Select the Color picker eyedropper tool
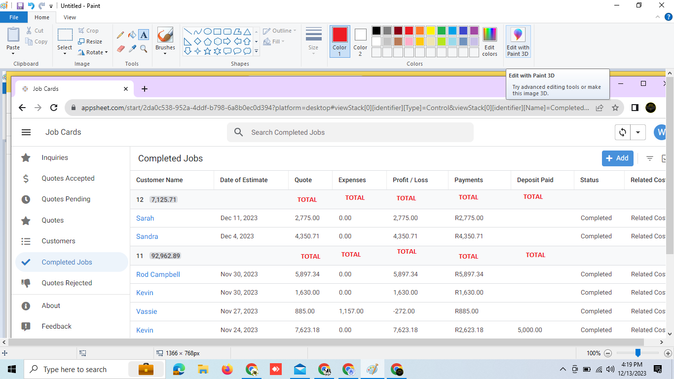 [x=132, y=49]
